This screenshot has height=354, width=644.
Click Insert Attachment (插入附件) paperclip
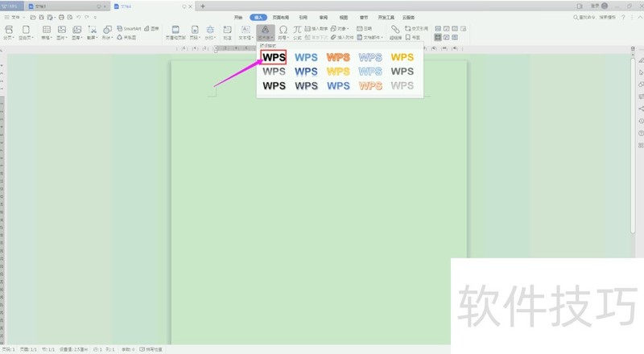[342, 37]
